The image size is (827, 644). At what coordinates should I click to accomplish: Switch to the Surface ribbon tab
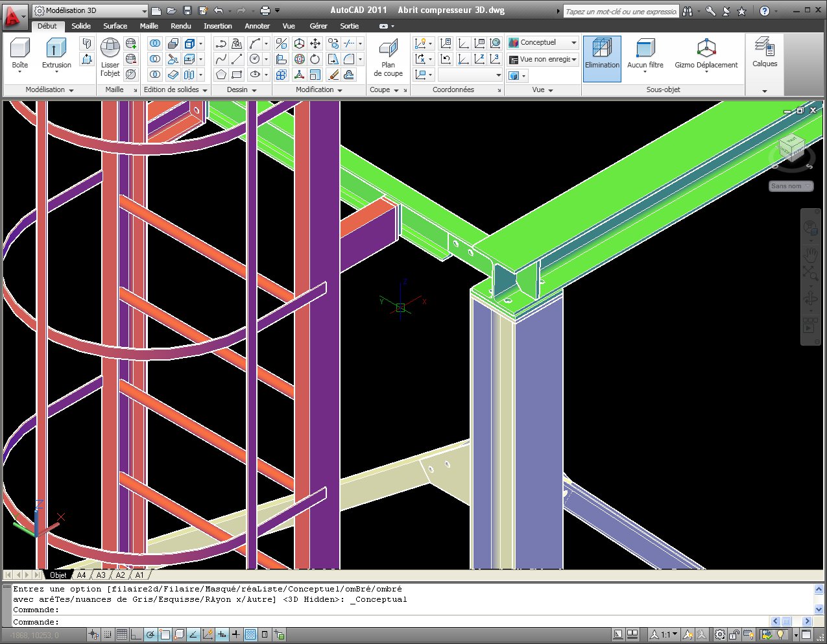tap(115, 26)
